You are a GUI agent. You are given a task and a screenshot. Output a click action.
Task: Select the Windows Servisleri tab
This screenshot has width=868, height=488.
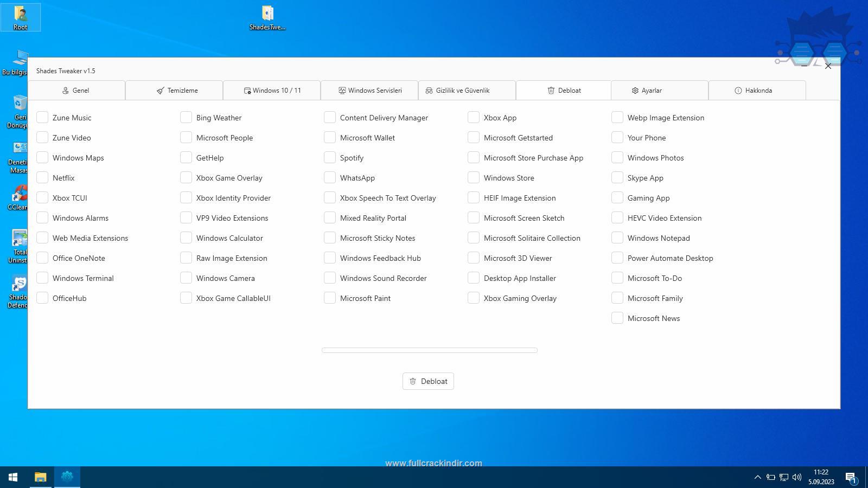369,91
